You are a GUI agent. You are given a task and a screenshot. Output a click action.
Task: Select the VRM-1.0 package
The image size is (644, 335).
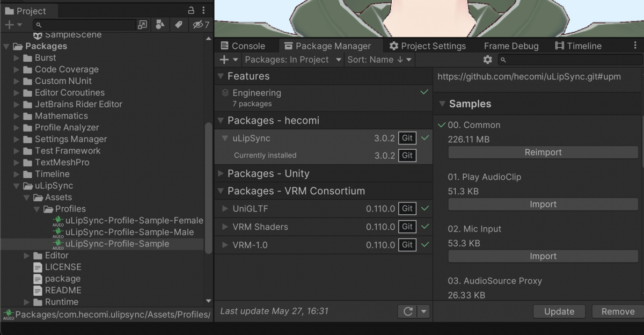coord(324,245)
